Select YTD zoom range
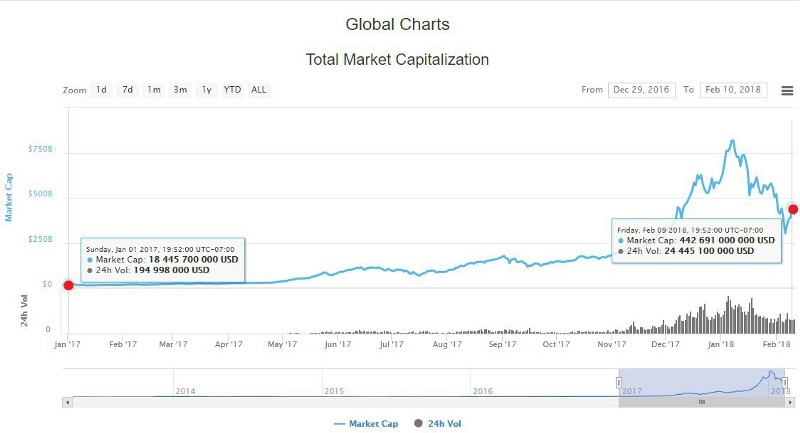This screenshot has width=800, height=433. tap(232, 90)
